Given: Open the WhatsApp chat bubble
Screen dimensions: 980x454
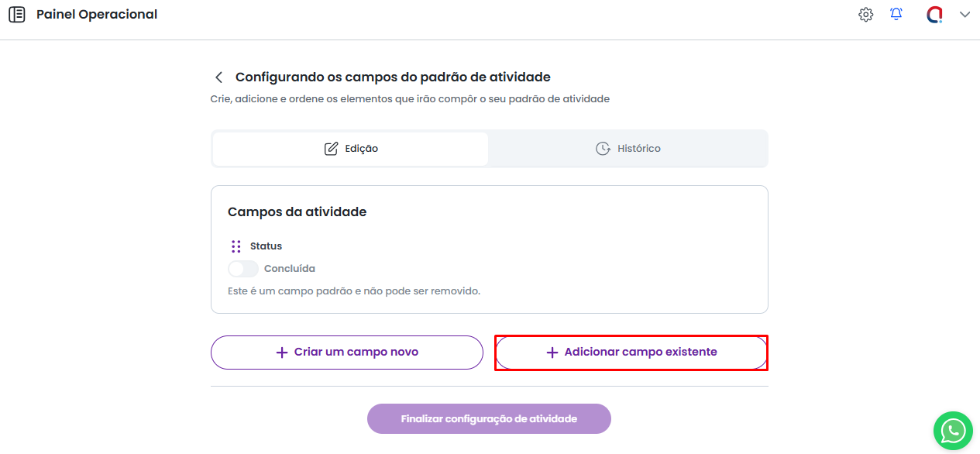Looking at the screenshot, I should pos(952,430).
